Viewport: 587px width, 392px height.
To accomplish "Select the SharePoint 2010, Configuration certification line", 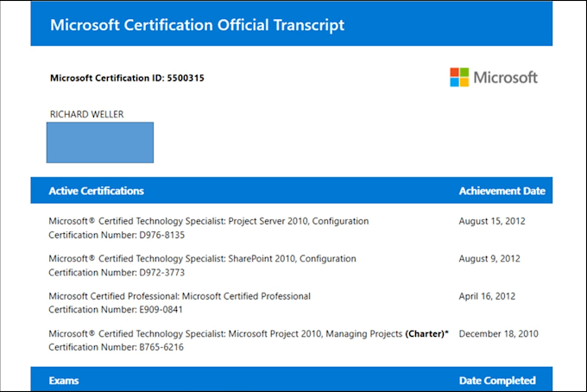I will tap(202, 259).
